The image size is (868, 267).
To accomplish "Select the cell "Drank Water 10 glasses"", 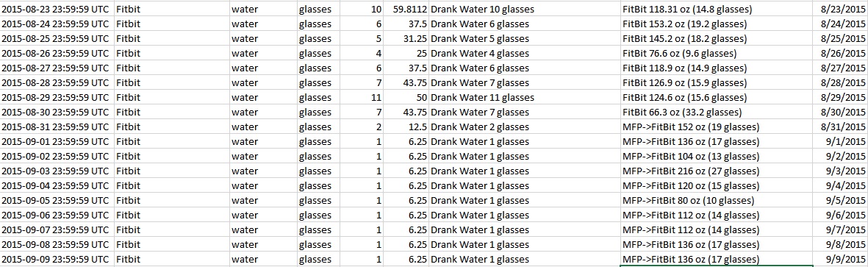I will 524,10.
